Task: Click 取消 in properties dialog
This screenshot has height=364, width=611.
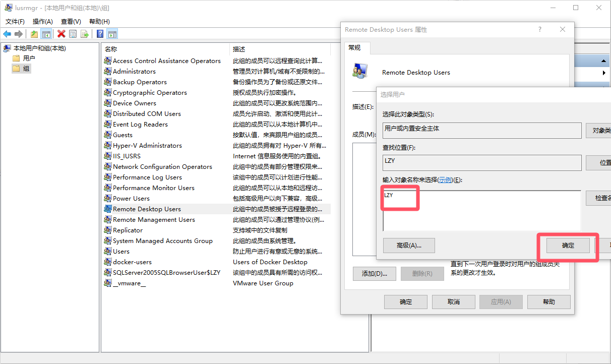Action: tap(454, 302)
